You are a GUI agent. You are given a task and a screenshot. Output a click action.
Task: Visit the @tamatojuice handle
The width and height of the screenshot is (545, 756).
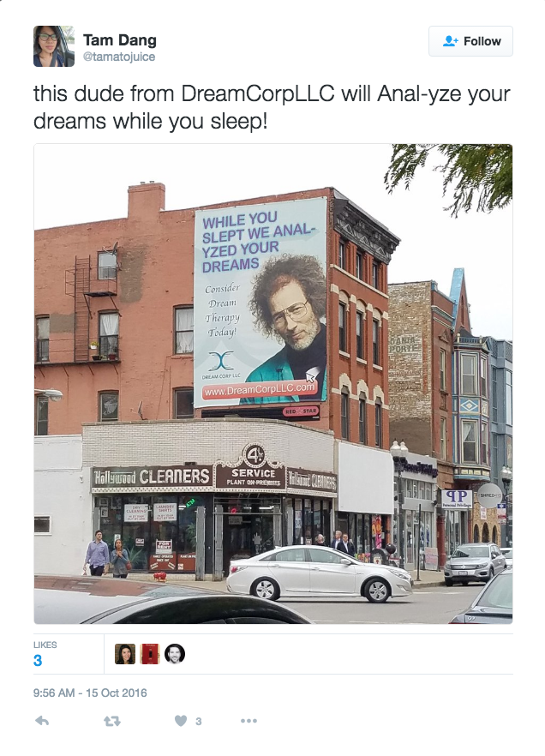point(119,57)
